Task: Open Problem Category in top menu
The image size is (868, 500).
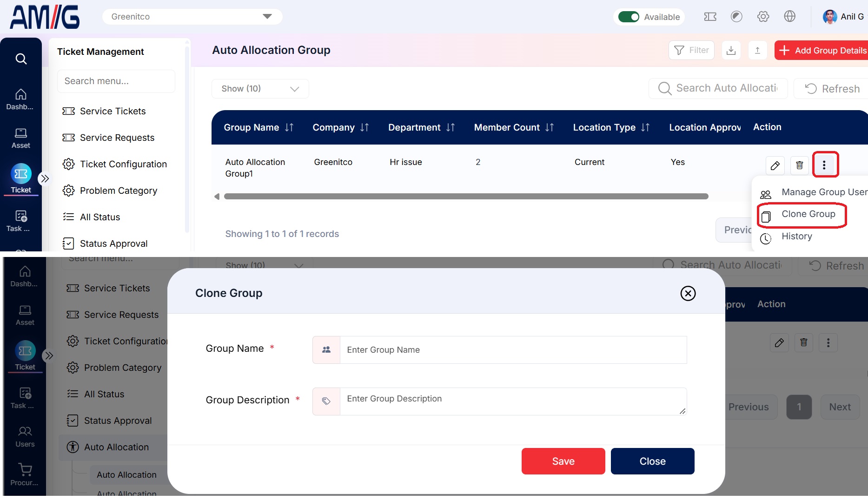Action: [x=110, y=191]
